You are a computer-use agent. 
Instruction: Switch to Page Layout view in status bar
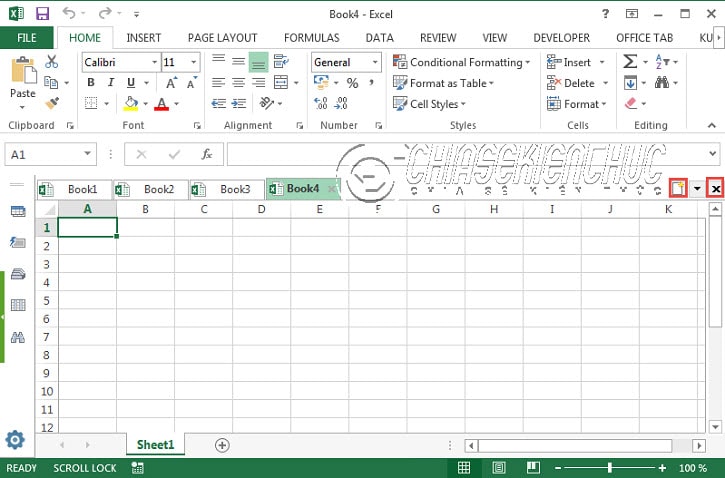498,468
